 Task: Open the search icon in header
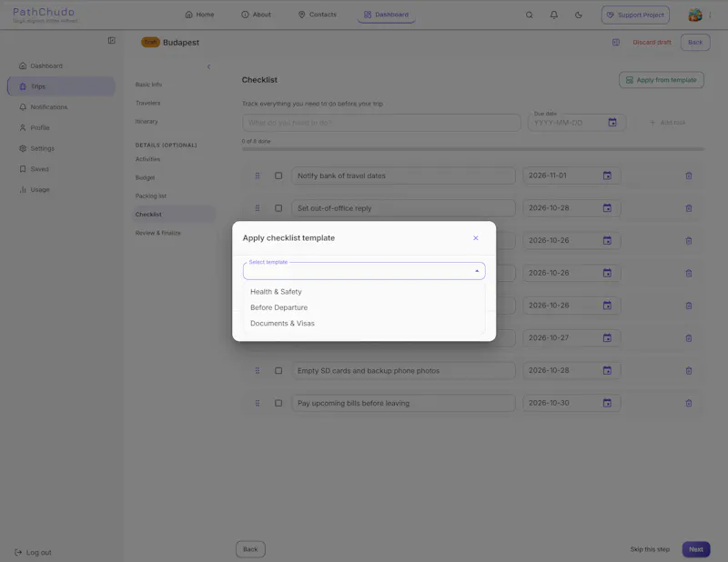coord(529,15)
